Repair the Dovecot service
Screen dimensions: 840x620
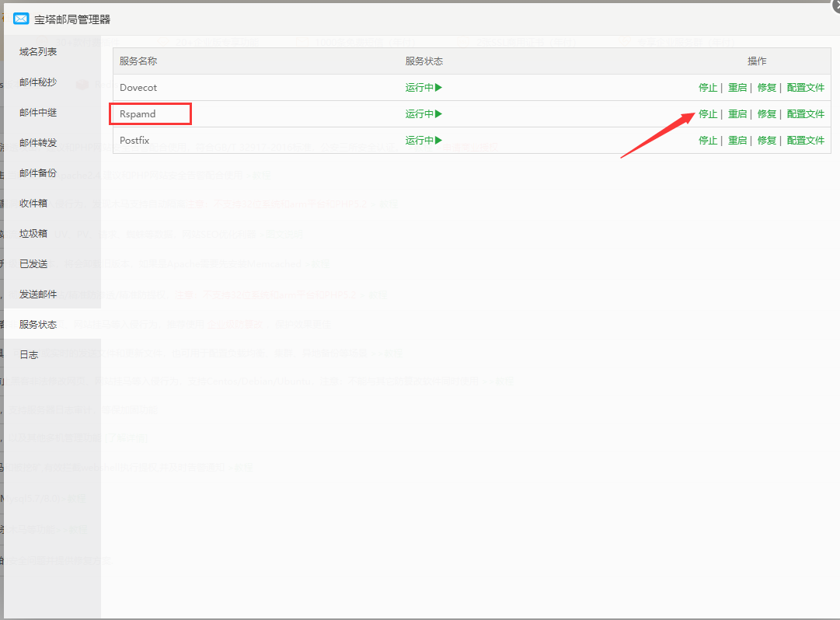(767, 87)
